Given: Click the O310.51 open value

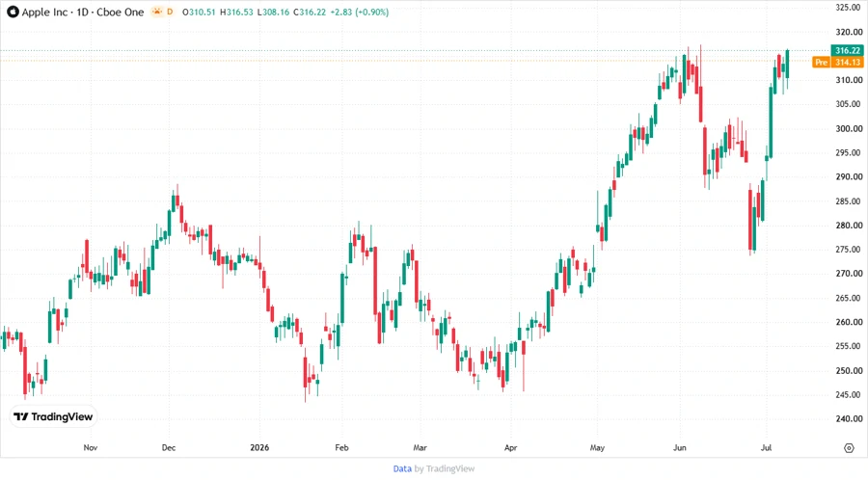Looking at the screenshot, I should coord(199,12).
